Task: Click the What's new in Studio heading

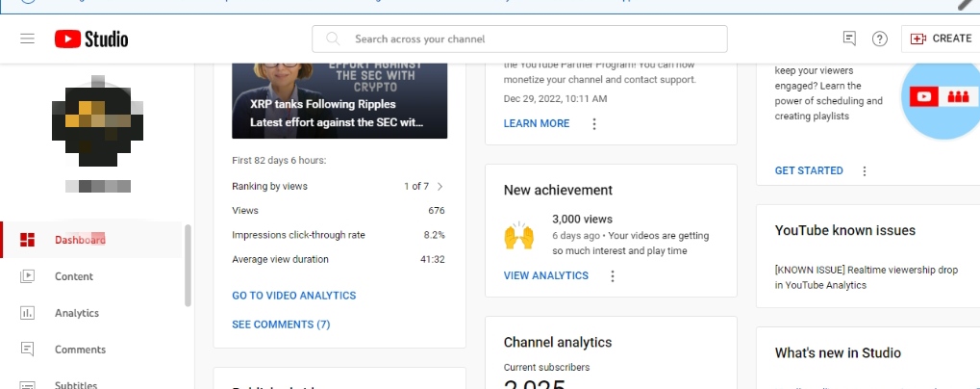Action: pos(838,352)
